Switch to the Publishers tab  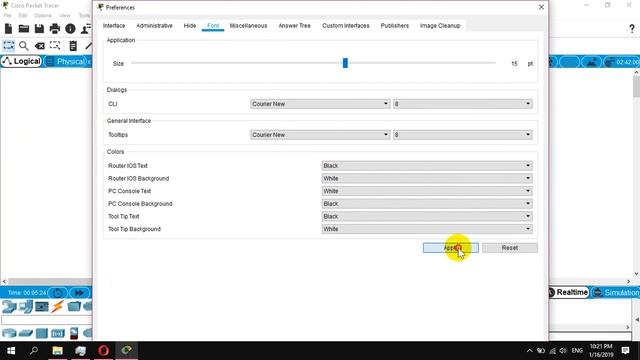point(395,26)
